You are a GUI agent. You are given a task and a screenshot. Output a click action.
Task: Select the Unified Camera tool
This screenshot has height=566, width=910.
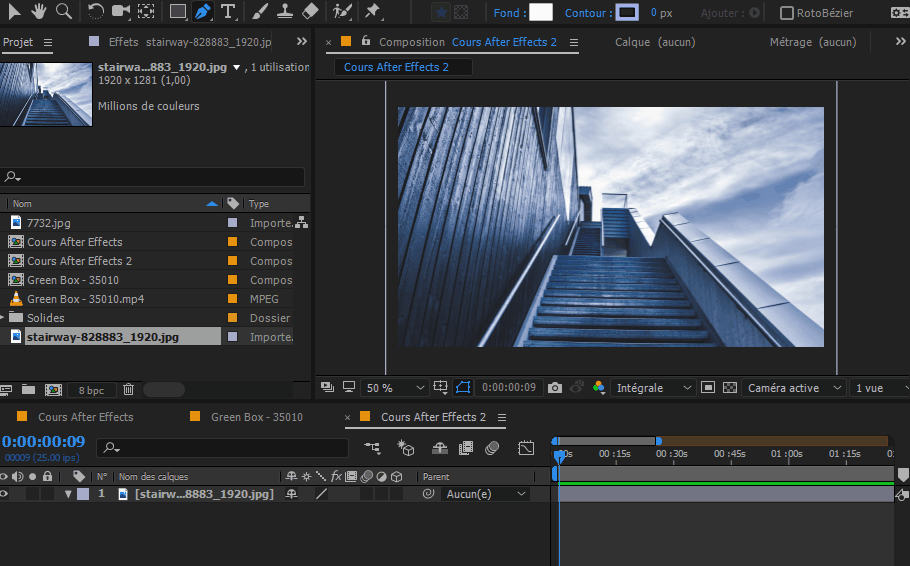(121, 11)
